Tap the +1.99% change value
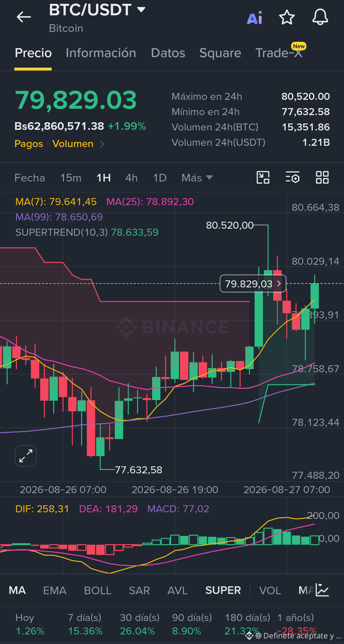This screenshot has width=344, height=644. pos(127,126)
